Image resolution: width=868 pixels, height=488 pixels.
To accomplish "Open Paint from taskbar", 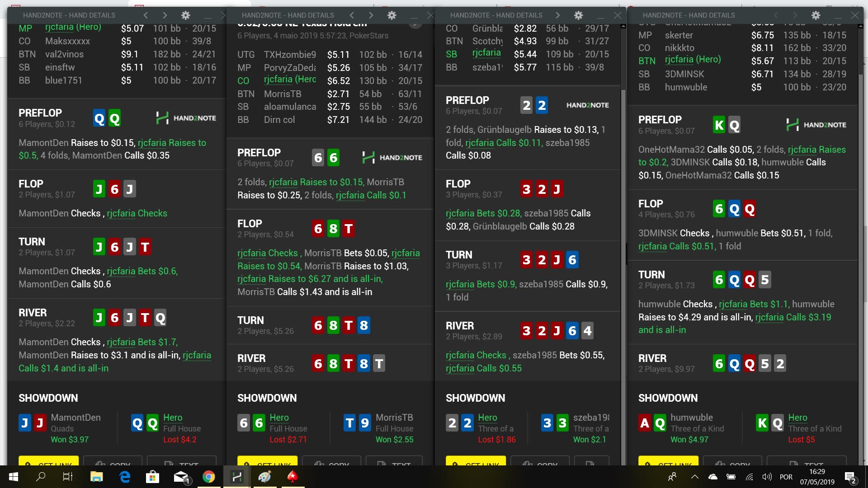I will [x=265, y=477].
